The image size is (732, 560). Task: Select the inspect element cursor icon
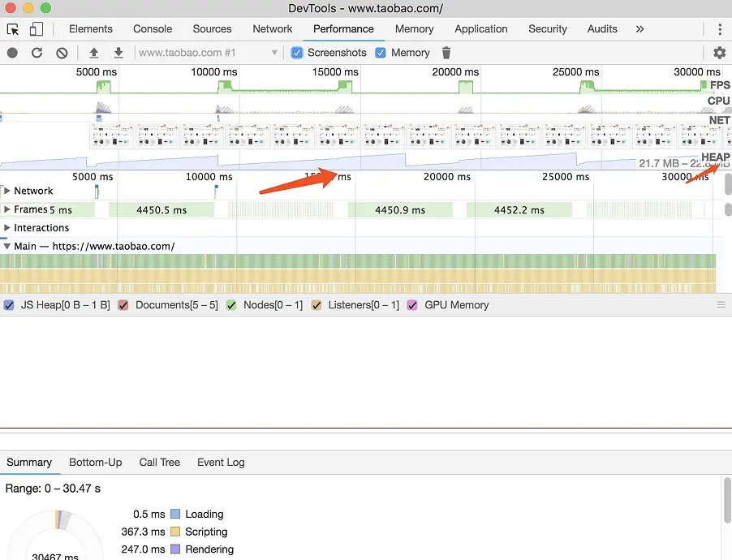(x=13, y=29)
